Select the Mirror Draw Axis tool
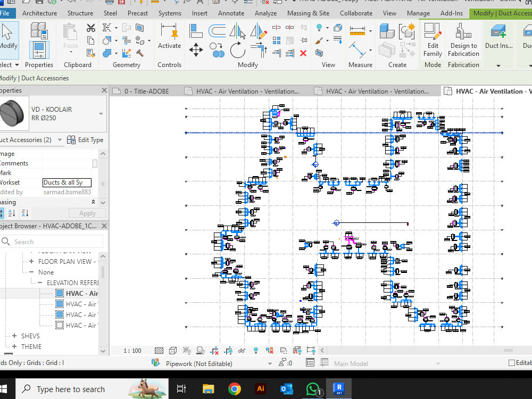Screen dimensions: 532x399 point(259,31)
